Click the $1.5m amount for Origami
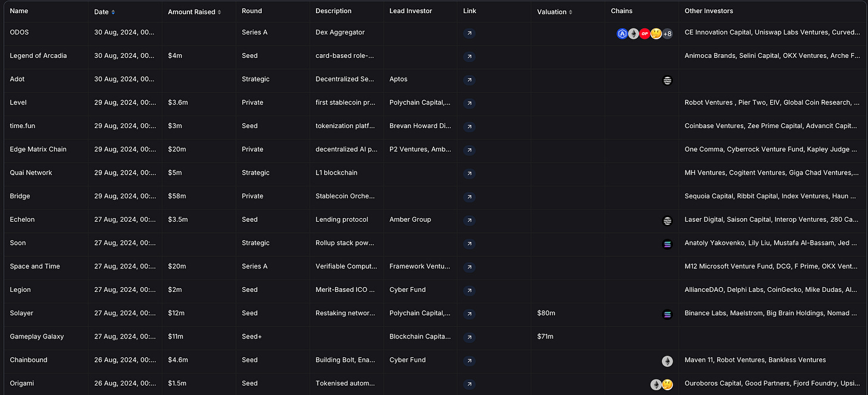This screenshot has height=395, width=868. (178, 383)
